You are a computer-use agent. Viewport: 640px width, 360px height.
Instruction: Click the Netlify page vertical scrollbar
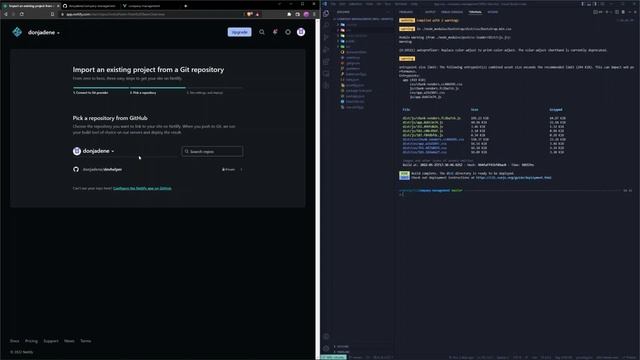tap(317, 188)
